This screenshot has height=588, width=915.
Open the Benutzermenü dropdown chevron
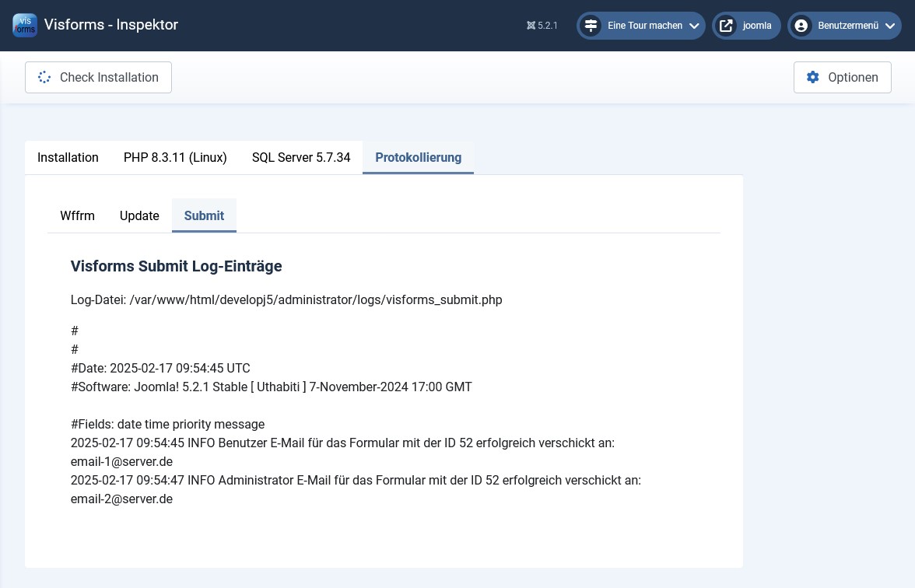point(890,26)
